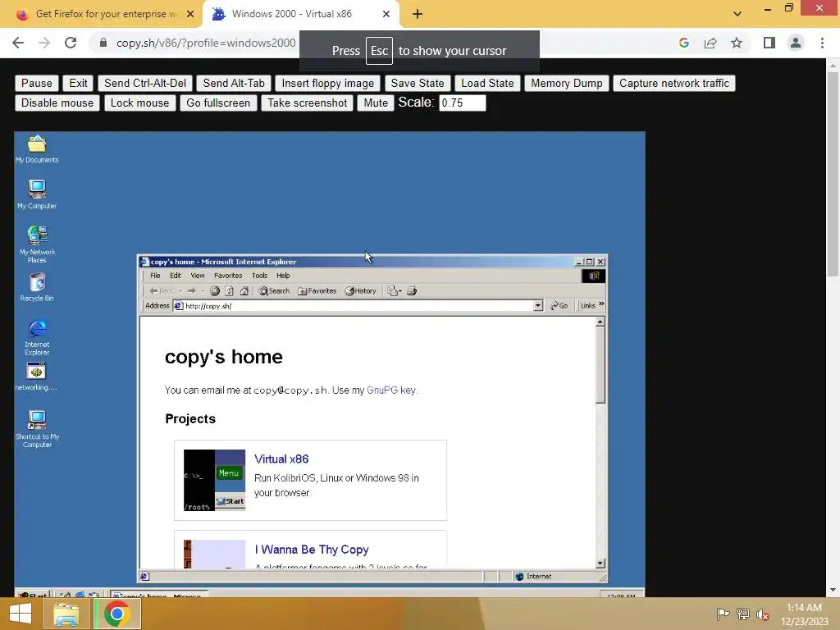
Task: Open the IE History toolbar panel
Action: pyautogui.click(x=361, y=291)
